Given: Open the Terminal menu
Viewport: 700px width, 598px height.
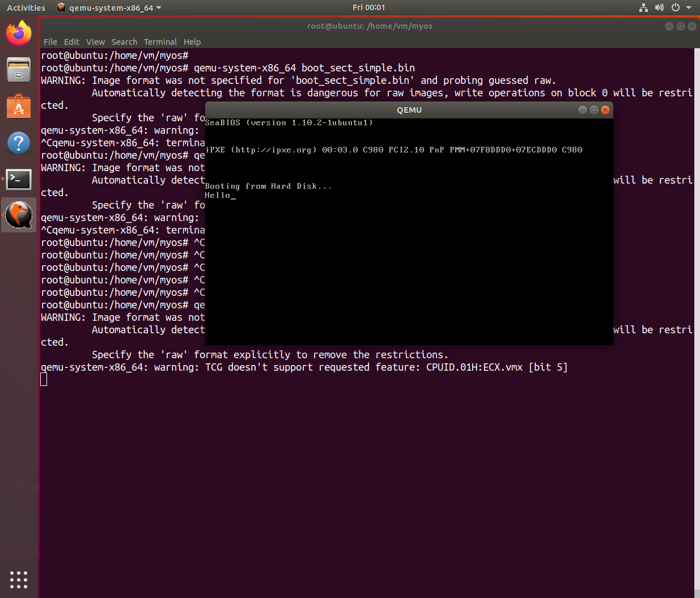Looking at the screenshot, I should [x=160, y=42].
